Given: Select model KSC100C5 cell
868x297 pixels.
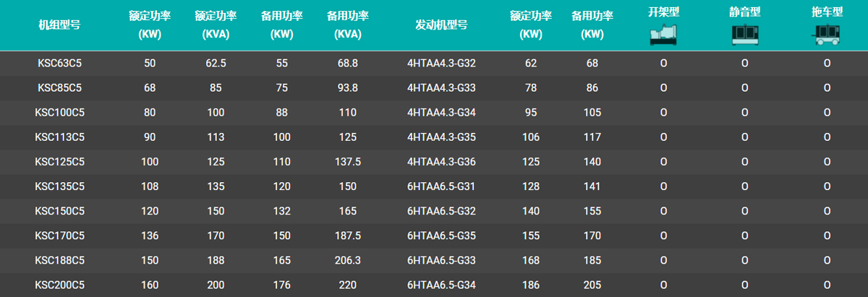Looking at the screenshot, I should click(x=59, y=113).
